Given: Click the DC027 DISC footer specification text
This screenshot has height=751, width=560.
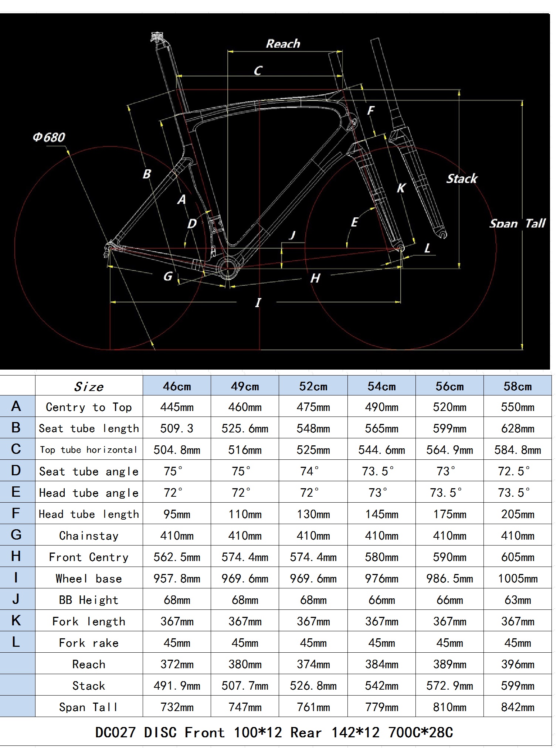Looking at the screenshot, I should (274, 732).
